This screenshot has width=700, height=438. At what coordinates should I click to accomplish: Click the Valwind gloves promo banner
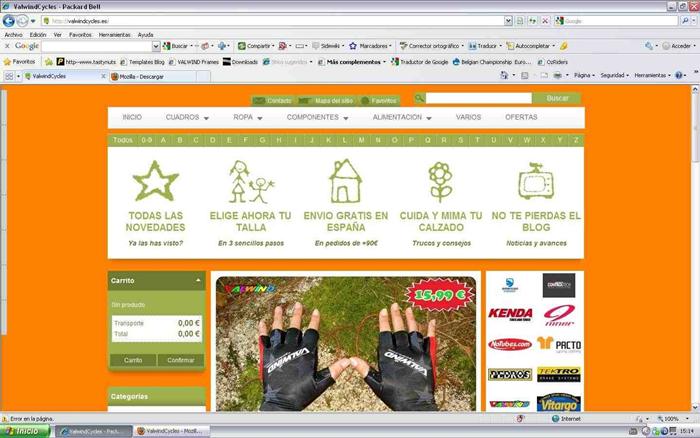346,343
